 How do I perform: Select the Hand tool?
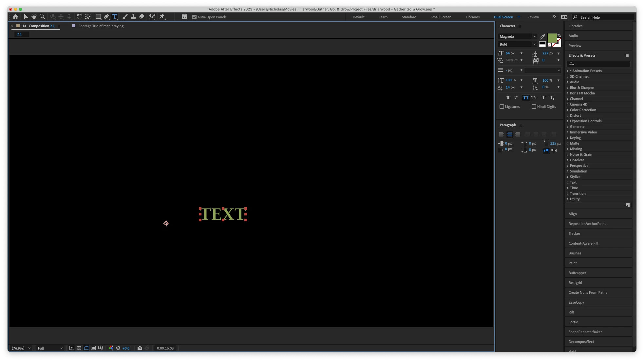pos(34,17)
